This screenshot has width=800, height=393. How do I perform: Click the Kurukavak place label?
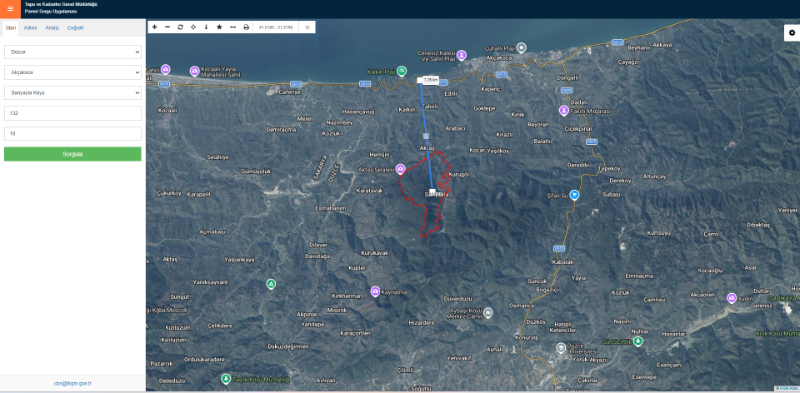(374, 253)
